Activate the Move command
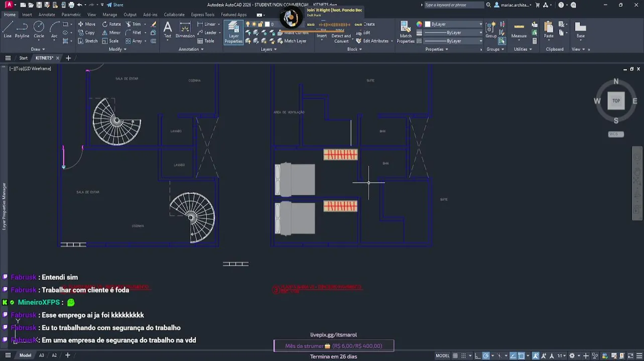This screenshot has width=644, height=361. tap(86, 24)
